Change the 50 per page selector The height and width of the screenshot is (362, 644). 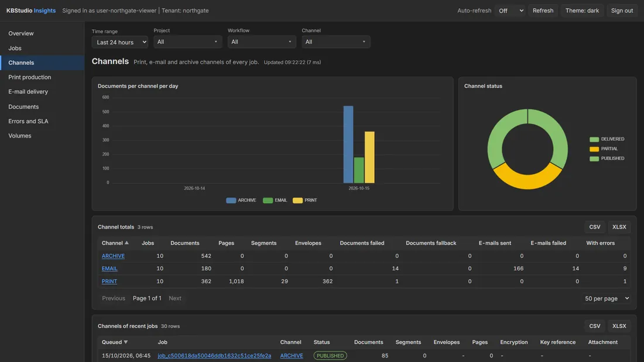[x=607, y=298]
